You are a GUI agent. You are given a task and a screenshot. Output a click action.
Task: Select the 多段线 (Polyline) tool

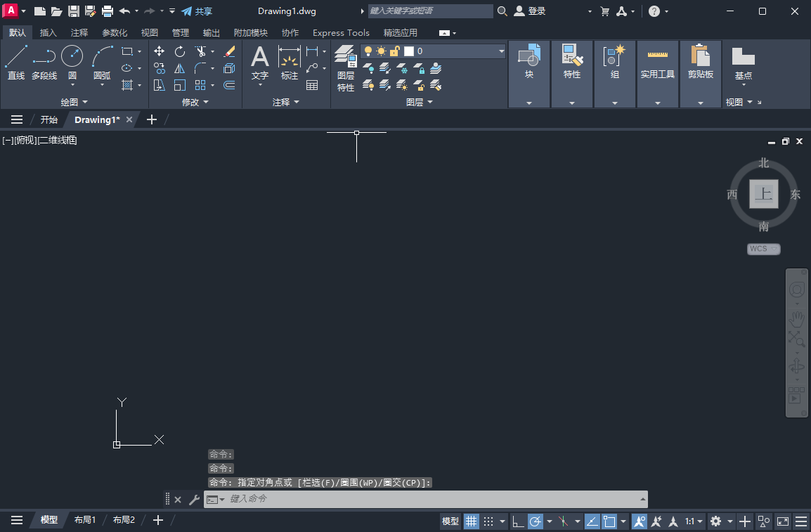coord(44,62)
